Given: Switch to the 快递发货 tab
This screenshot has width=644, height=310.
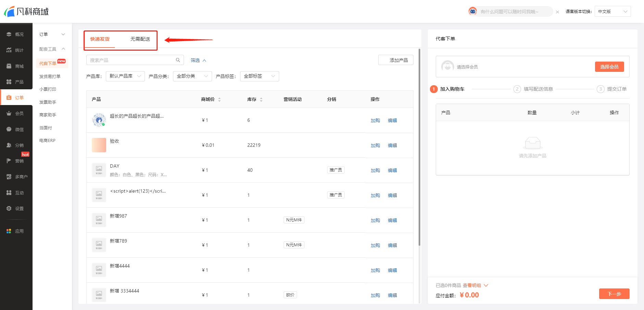Looking at the screenshot, I should point(100,39).
